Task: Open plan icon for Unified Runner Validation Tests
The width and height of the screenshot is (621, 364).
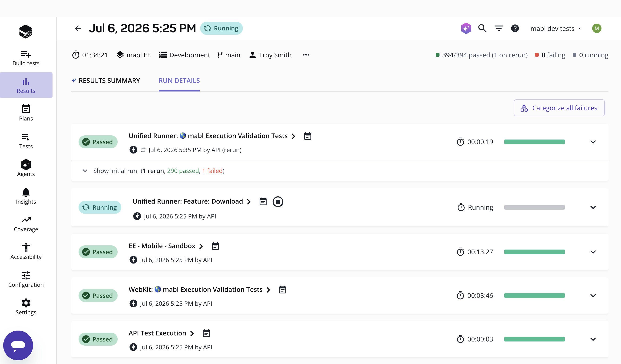Action: (307, 136)
